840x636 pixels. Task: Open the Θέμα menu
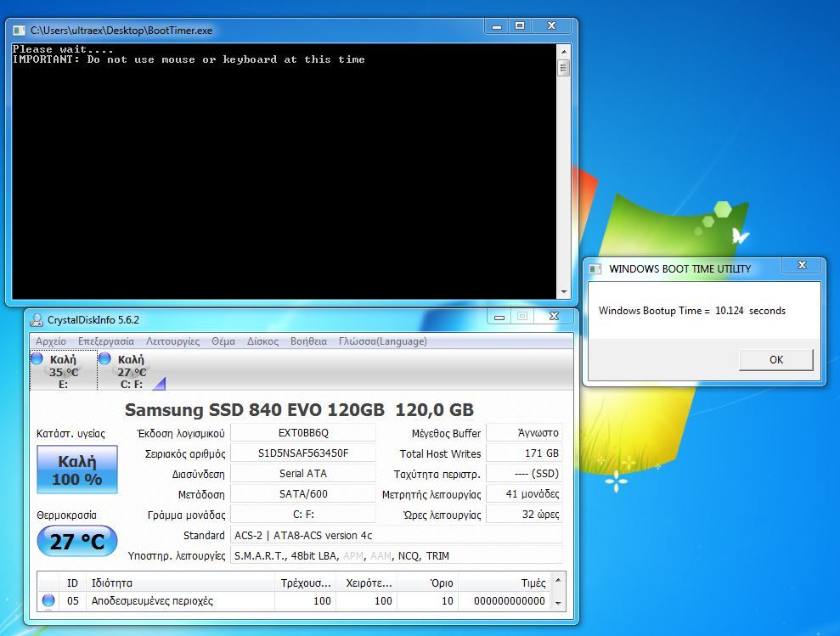[223, 341]
